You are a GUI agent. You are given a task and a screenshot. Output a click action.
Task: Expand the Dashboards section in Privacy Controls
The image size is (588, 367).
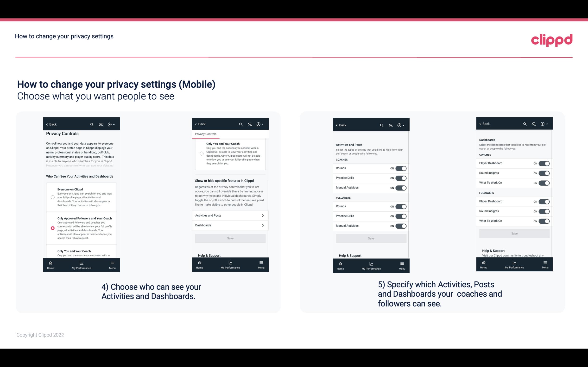230,225
